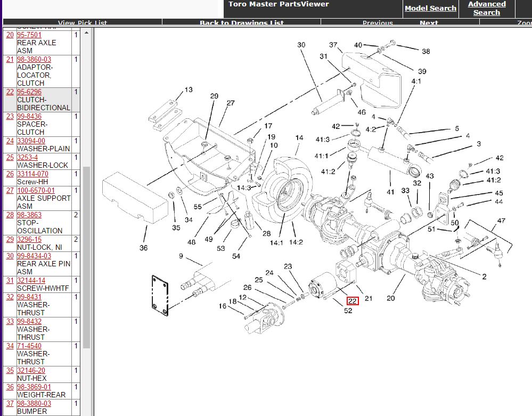Open part number 99-8431 thrust washer link

[x=29, y=297]
